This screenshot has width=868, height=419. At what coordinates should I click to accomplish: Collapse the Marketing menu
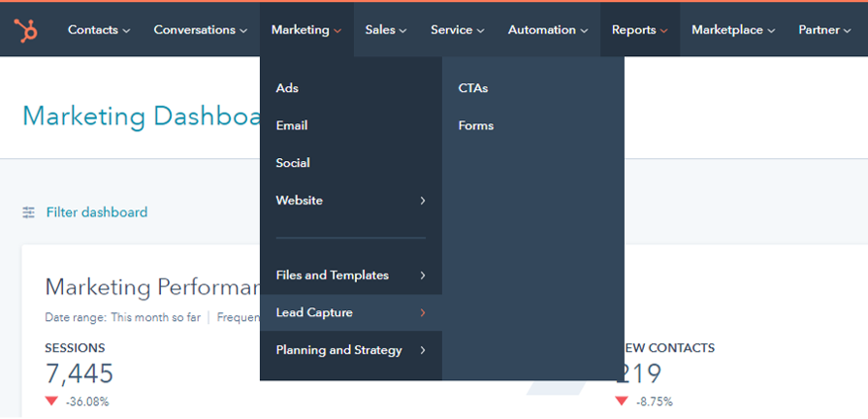(306, 30)
